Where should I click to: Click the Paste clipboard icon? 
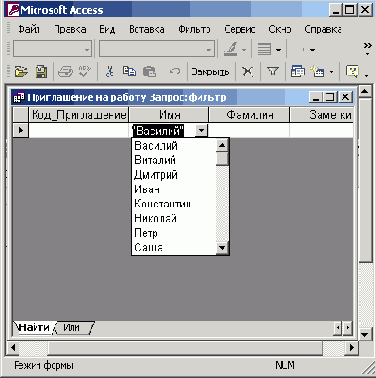click(149, 71)
